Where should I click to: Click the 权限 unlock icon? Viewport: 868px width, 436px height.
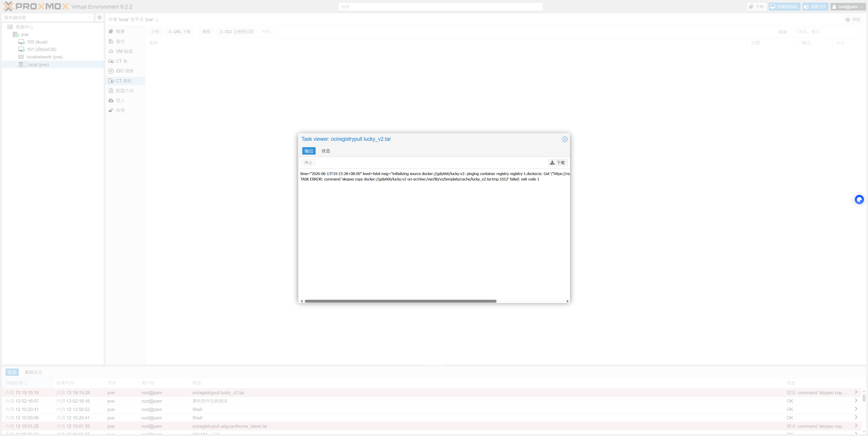[x=111, y=110]
